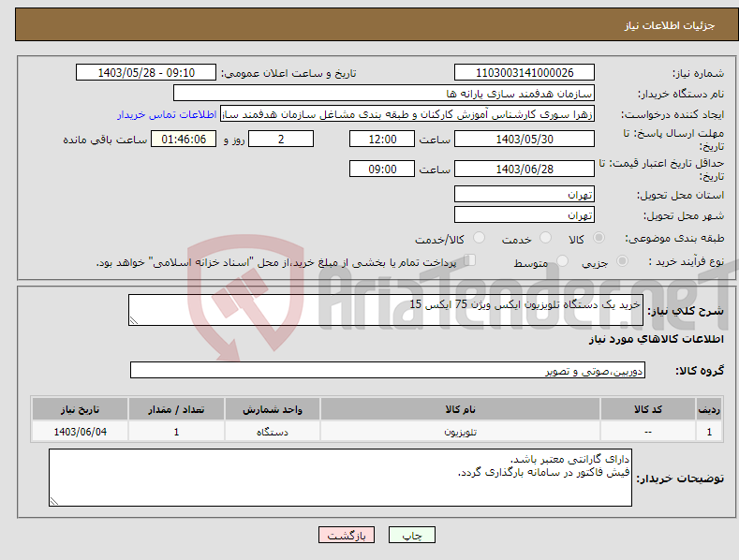Click the resize handle of buyer notes area
This screenshot has width=739, height=560.
coord(54,501)
